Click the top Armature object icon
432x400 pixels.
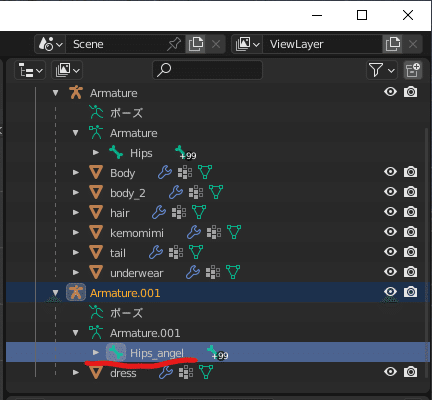point(76,92)
